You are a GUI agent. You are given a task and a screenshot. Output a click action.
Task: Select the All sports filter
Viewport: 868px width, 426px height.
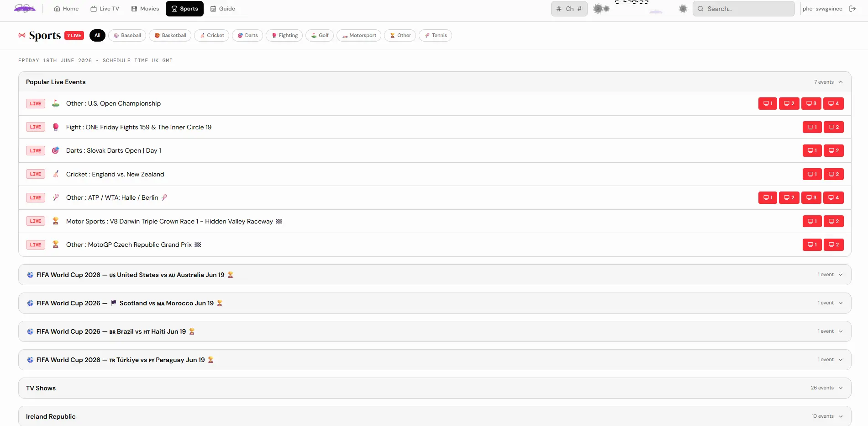[x=97, y=35]
